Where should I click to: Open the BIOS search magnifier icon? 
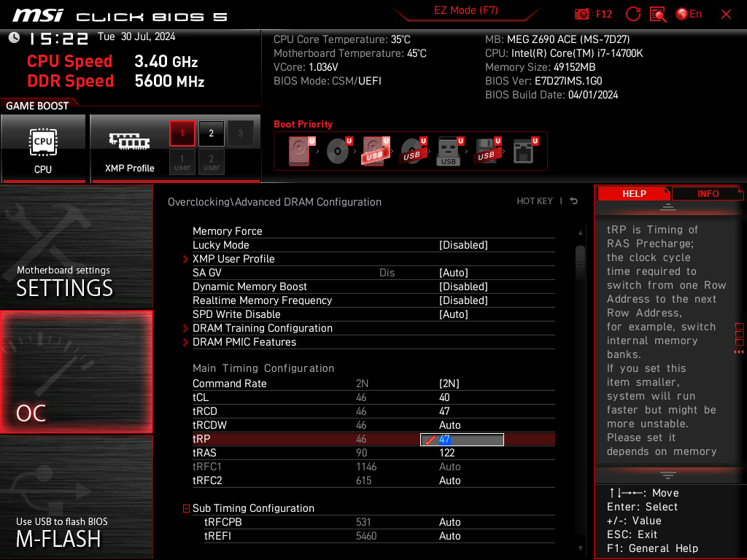point(658,15)
